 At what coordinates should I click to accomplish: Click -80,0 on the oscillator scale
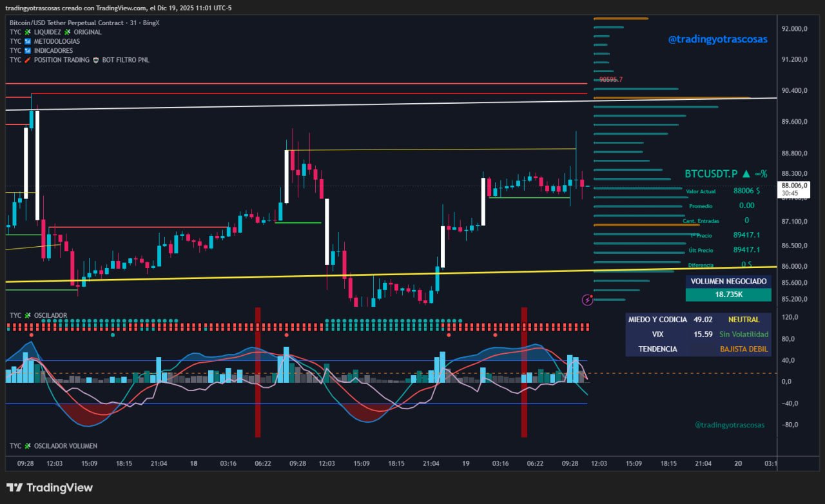click(x=789, y=425)
